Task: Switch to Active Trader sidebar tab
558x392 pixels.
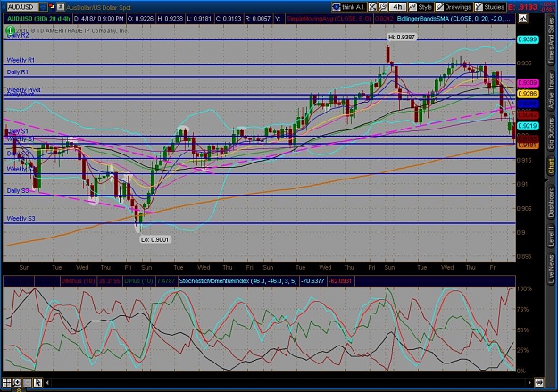Action: click(551, 90)
